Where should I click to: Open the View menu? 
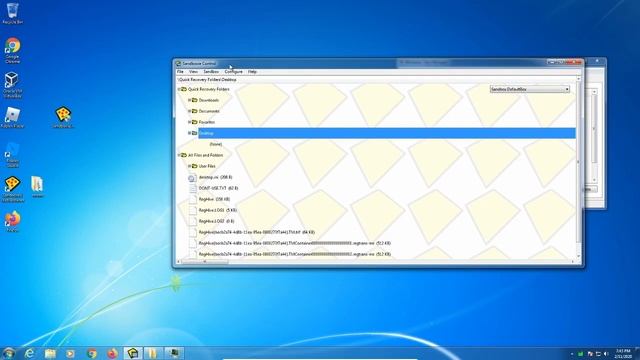tap(193, 71)
